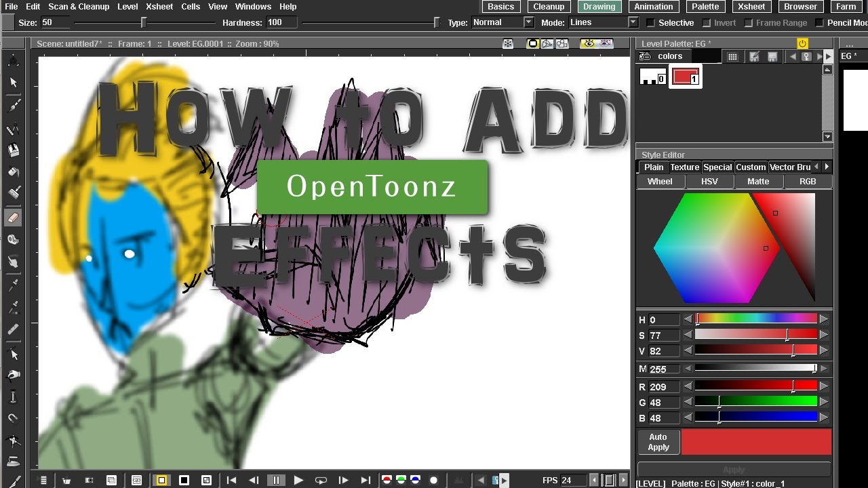This screenshot has height=488, width=868.
Task: Open the playback bar options menu icon
Action: [x=43, y=481]
